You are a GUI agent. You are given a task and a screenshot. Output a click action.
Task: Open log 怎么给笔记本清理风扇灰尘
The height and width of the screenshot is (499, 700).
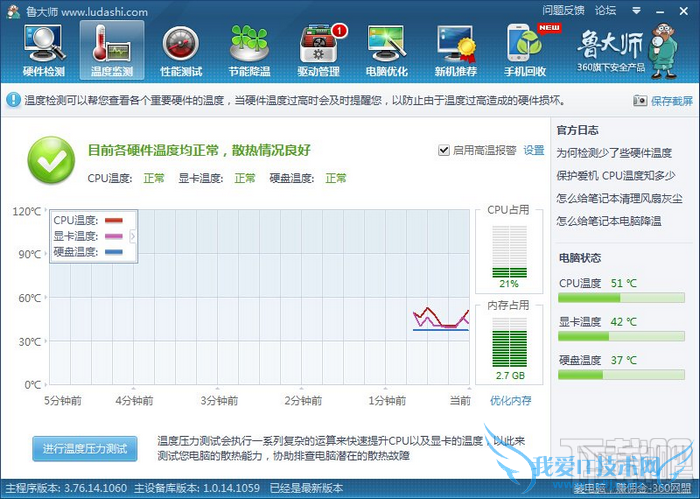619,198
